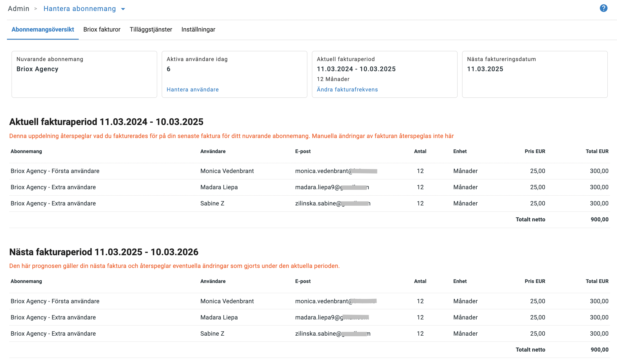This screenshot has height=364, width=617.
Task: Click the dropdown chevron next to Hantera abonnemang
Action: (123, 9)
